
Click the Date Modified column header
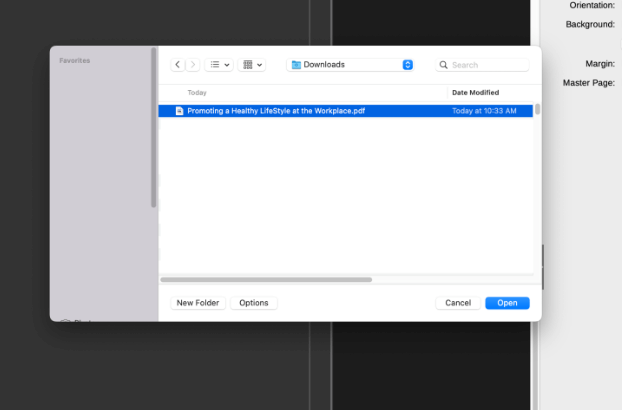tap(475, 92)
